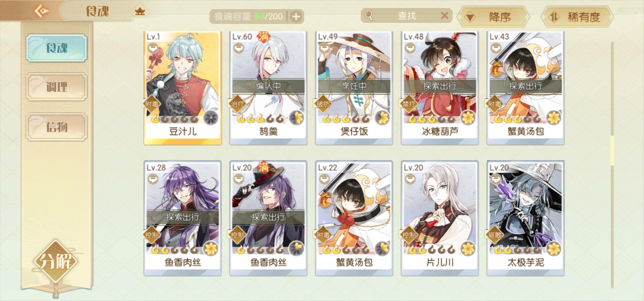
Task: Switch sort order with 降序 button
Action: [493, 17]
